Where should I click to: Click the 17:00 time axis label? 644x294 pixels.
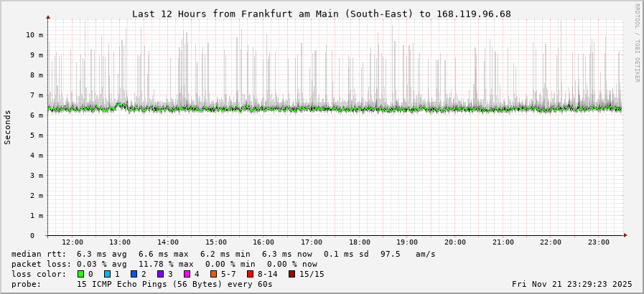point(312,242)
